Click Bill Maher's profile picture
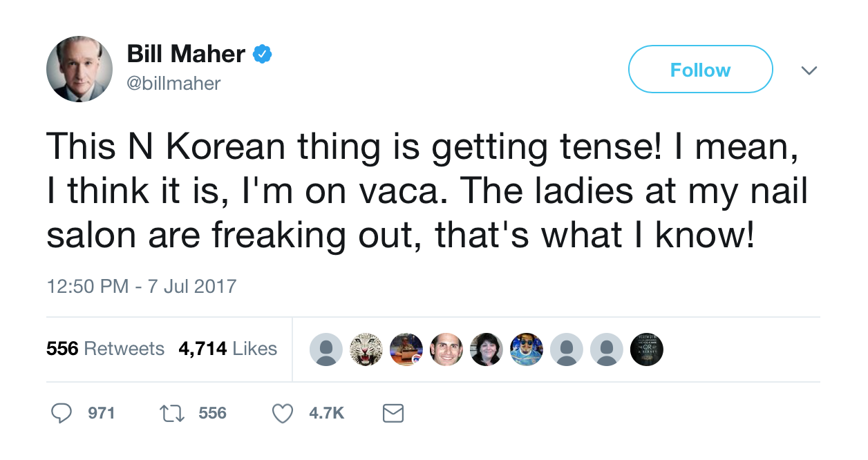This screenshot has height=460, width=868. click(79, 69)
